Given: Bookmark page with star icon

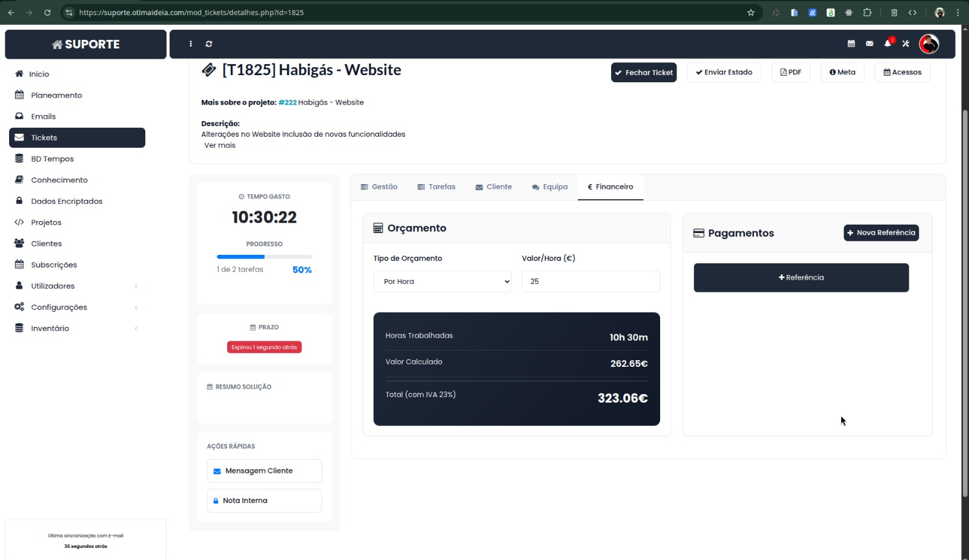Looking at the screenshot, I should (x=751, y=12).
